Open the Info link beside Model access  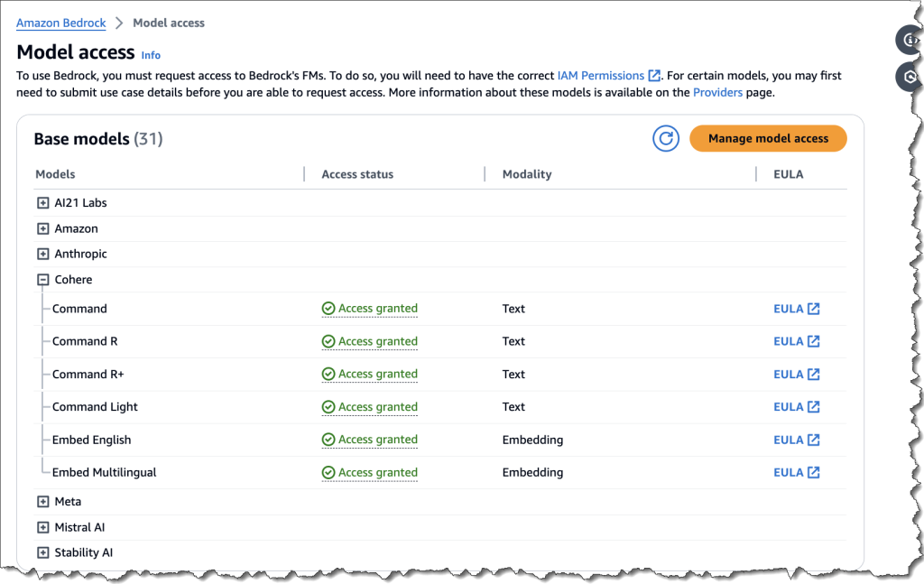click(x=151, y=55)
